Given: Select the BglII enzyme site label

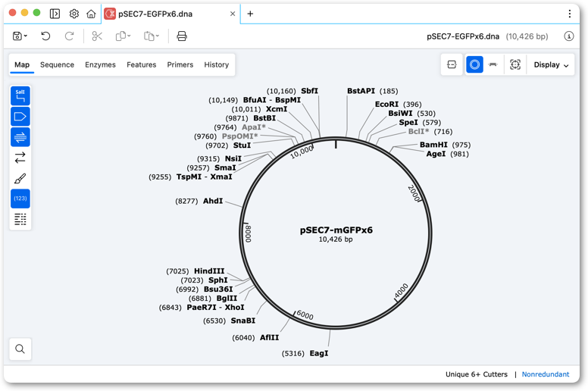Looking at the screenshot, I should 227,299.
